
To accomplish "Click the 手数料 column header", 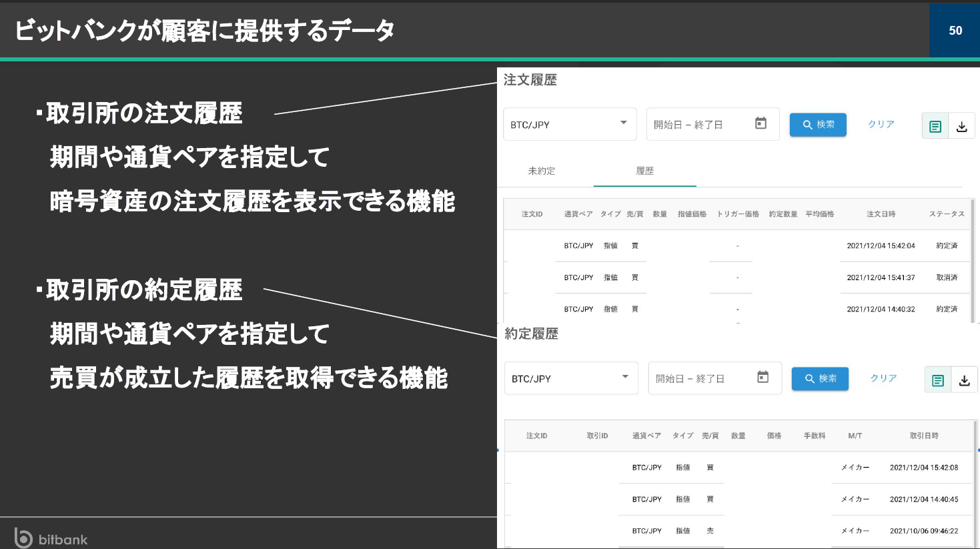I will point(815,436).
